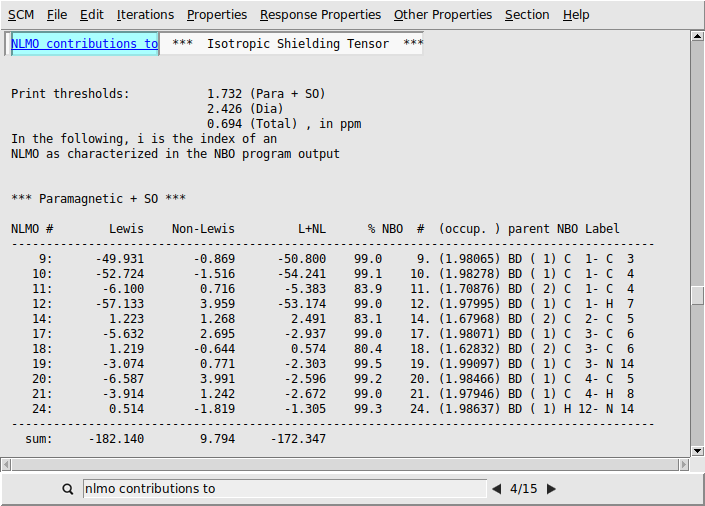The image size is (705, 506).
Task: Click vertical scrollbar up arrow
Action: click(697, 37)
